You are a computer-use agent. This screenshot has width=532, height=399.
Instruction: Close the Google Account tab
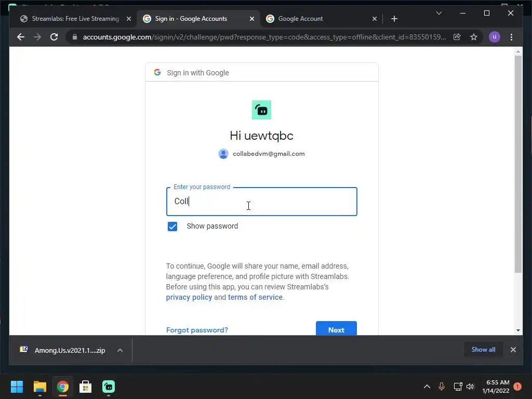pyautogui.click(x=374, y=19)
